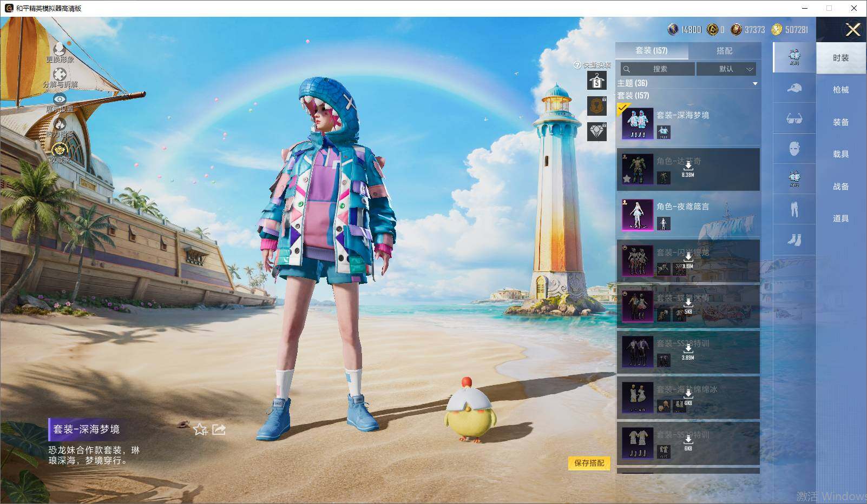
Task: Open the 时装 fashion tab
Action: click(841, 58)
